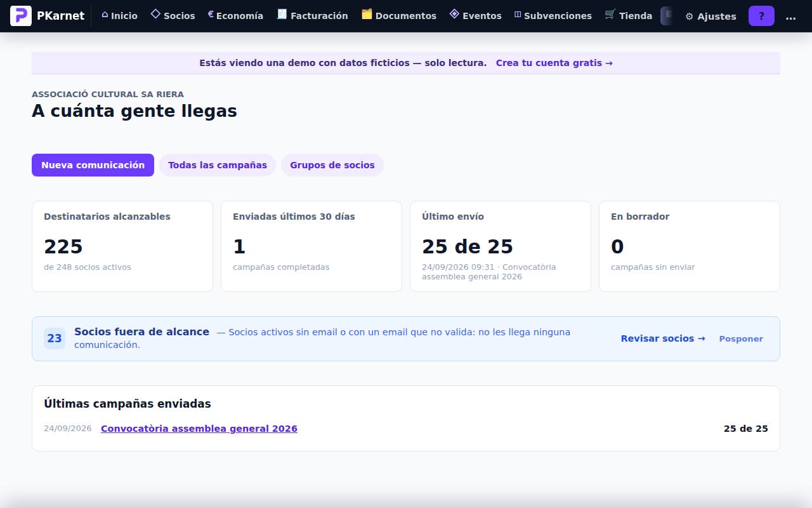812x508 pixels.
Task: Click the 'A cuánta gente llegas' title
Action: click(x=134, y=111)
